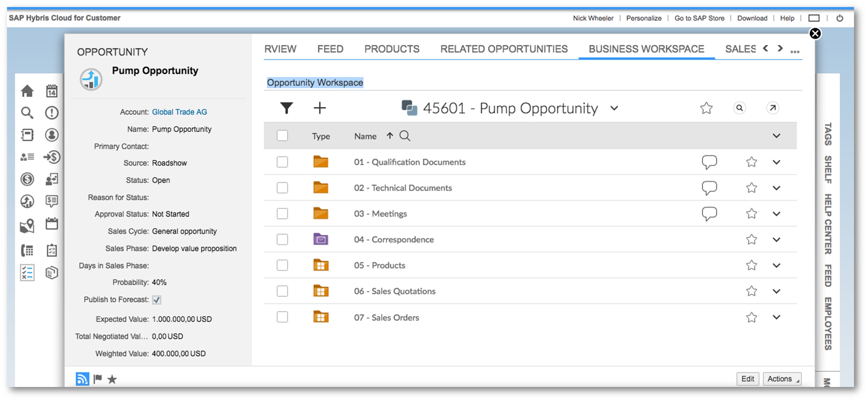Image resolution: width=868 pixels, height=401 pixels.
Task: Click the power logoff icon top right
Action: point(840,18)
